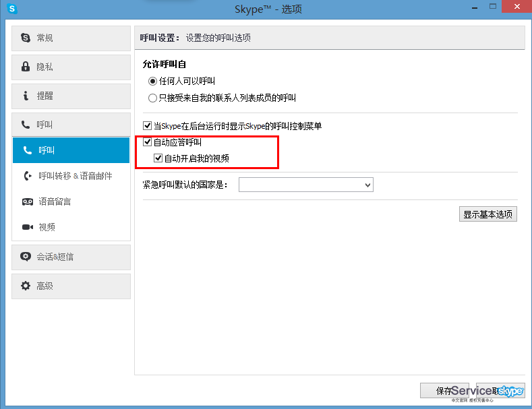Select 只接受来自我的联系人列表成员的呼叫 radio option
The height and width of the screenshot is (409, 532).
point(152,98)
